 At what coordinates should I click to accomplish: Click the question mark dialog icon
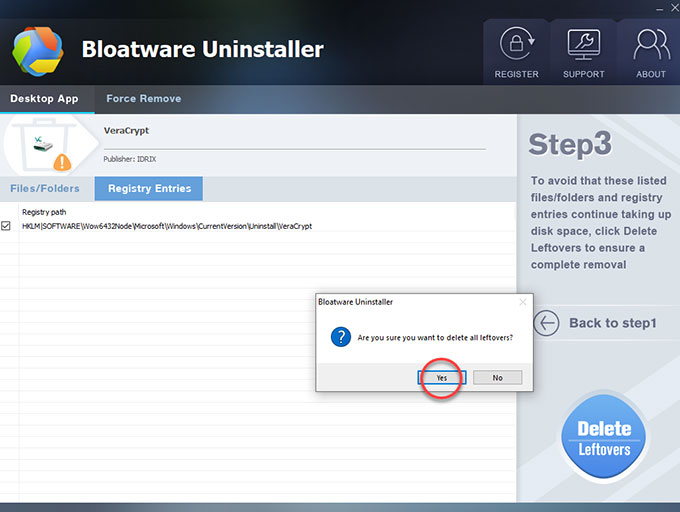tap(341, 337)
